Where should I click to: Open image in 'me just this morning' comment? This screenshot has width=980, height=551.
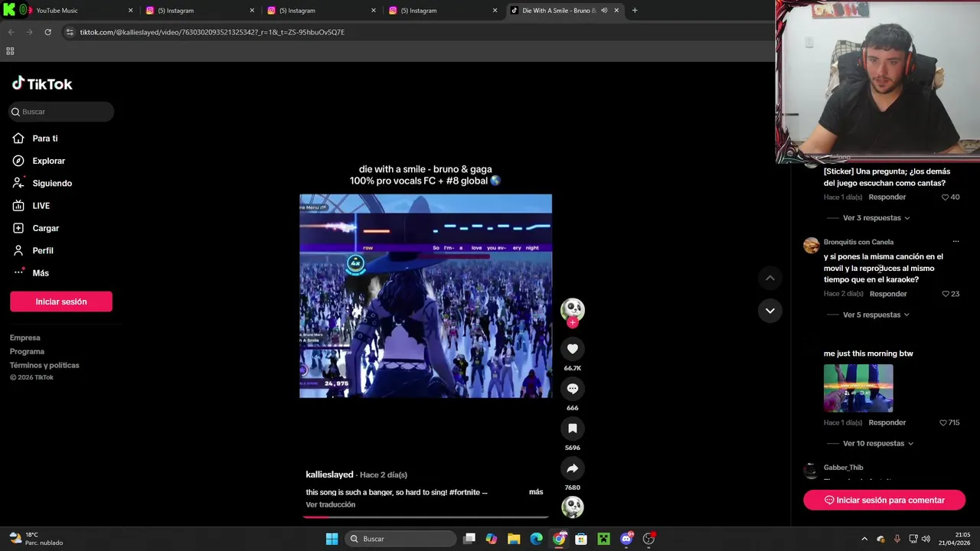(858, 388)
